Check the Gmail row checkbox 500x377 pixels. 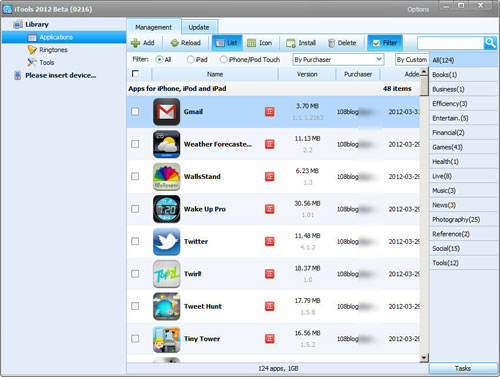(x=135, y=111)
